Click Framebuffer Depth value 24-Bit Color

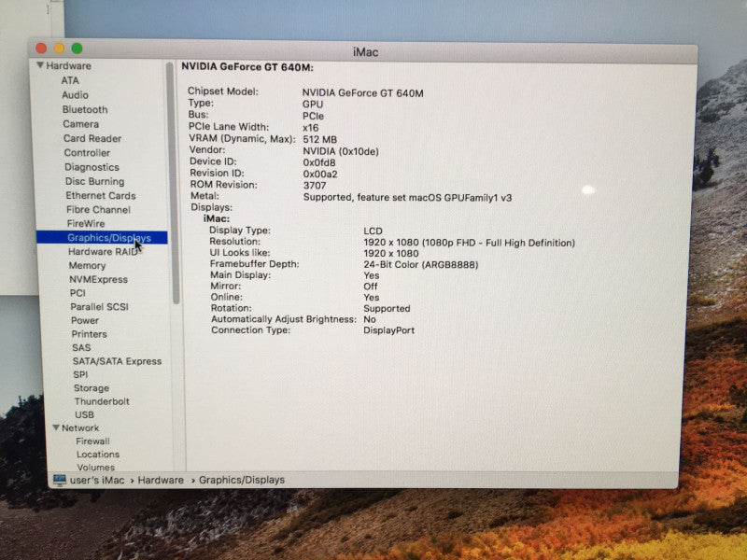pos(421,264)
